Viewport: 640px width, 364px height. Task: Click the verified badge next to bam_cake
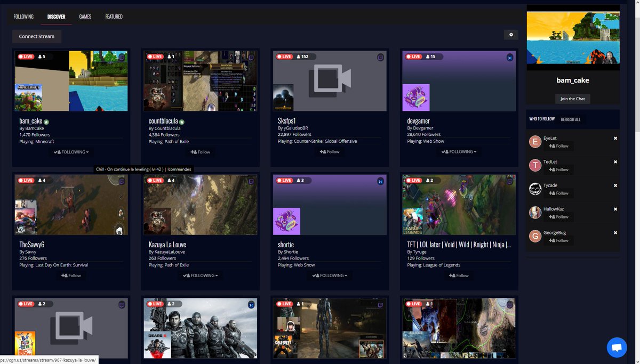point(47,122)
